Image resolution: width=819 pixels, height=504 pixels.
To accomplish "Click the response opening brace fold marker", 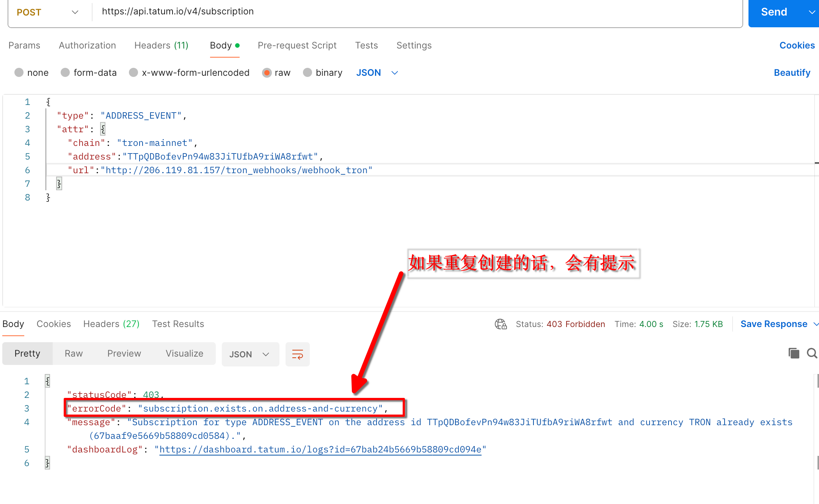I will coord(47,381).
